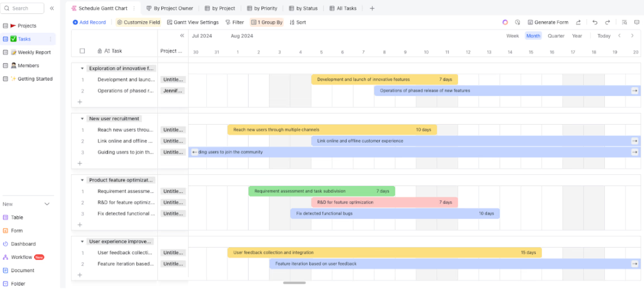Open the clock icon beside Generate Form

point(518,22)
